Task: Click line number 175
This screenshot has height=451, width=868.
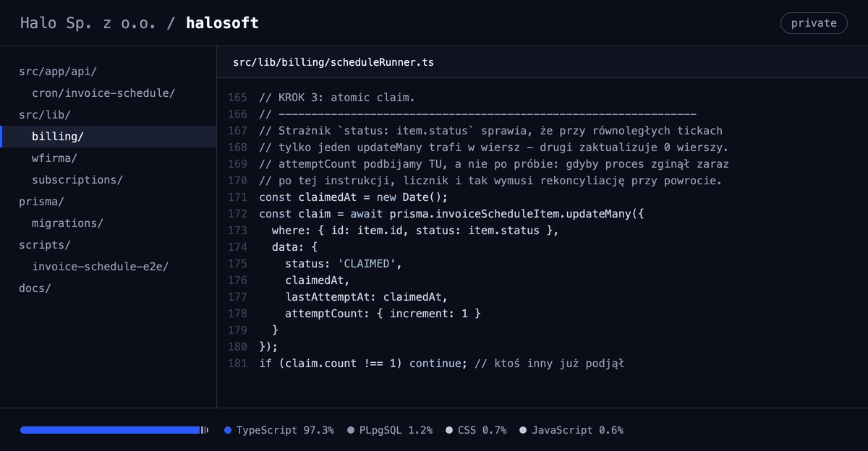Action: pos(237,264)
